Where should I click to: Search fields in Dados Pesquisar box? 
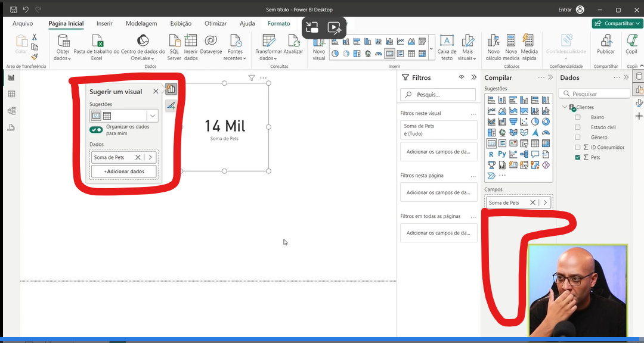click(595, 93)
